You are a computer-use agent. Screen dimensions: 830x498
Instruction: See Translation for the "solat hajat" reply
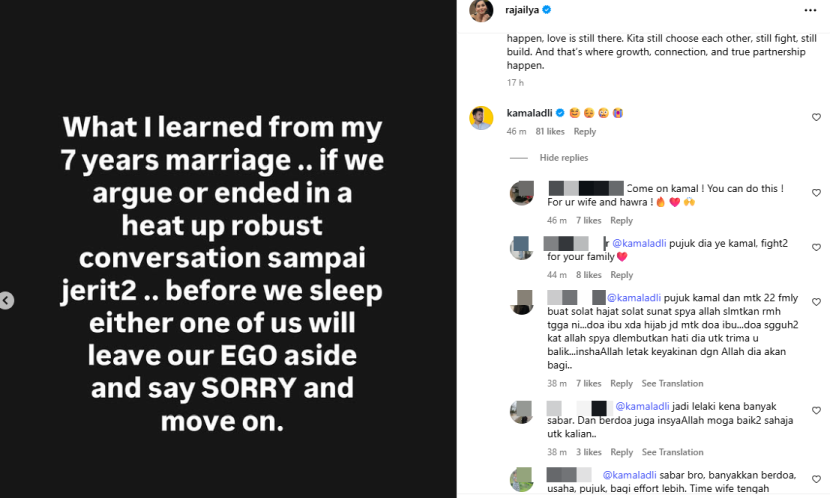[671, 383]
